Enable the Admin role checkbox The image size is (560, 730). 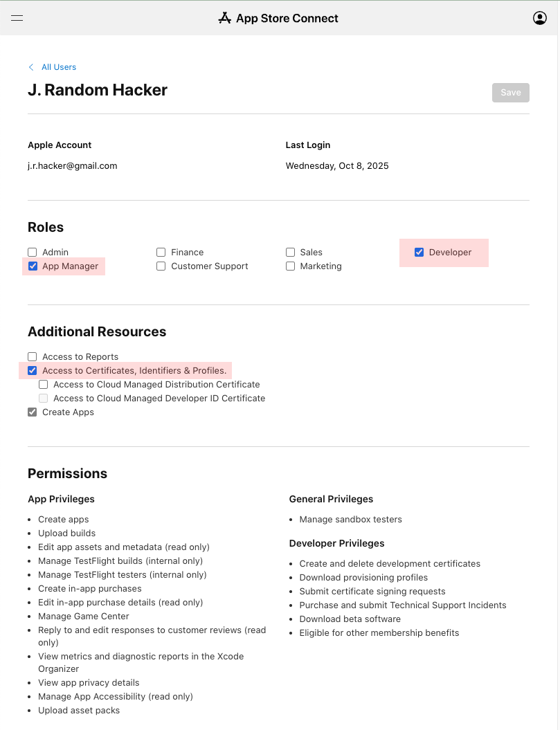(33, 253)
